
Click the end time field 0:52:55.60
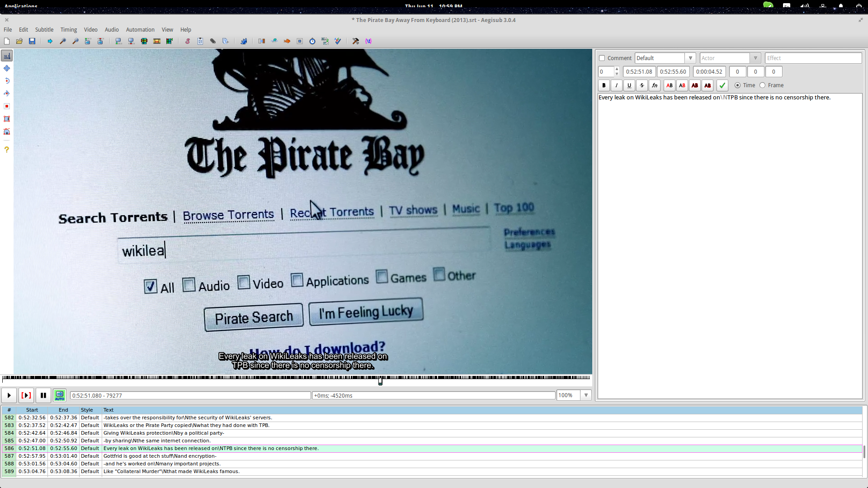pyautogui.click(x=673, y=72)
